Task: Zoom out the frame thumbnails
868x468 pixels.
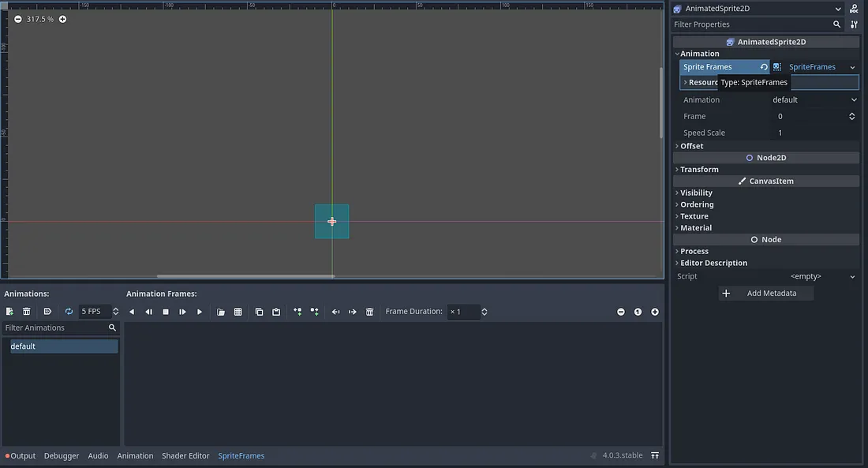Action: [x=621, y=312]
